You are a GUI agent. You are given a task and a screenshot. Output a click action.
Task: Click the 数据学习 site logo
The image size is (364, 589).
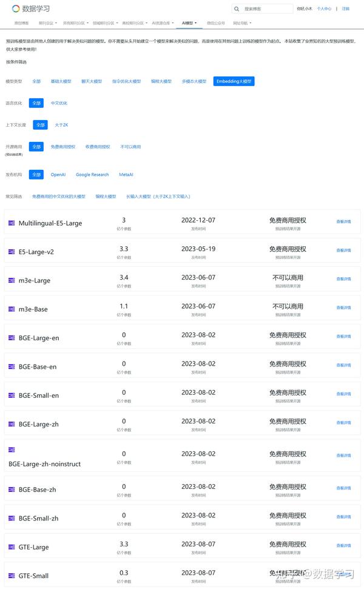[31, 8]
